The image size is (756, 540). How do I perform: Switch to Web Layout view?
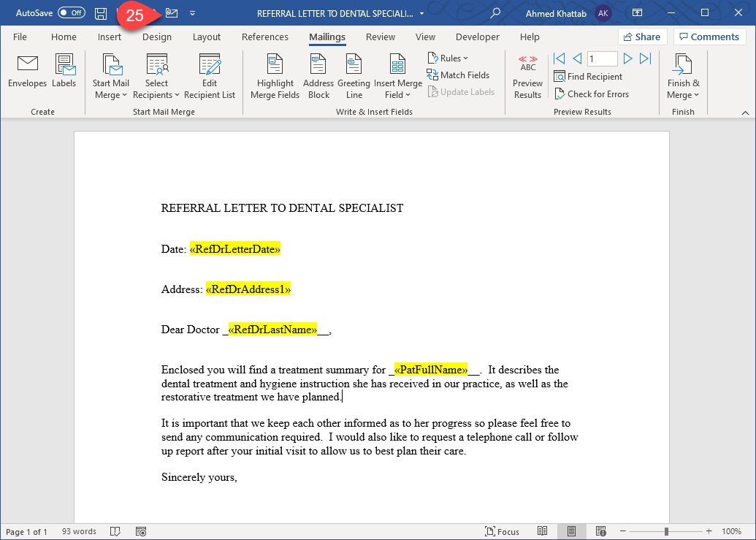coord(600,531)
